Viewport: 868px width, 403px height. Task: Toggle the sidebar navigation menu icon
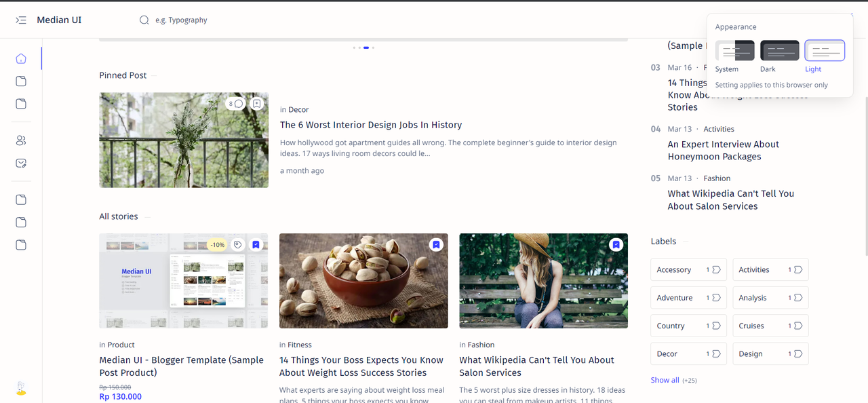pyautogui.click(x=21, y=20)
